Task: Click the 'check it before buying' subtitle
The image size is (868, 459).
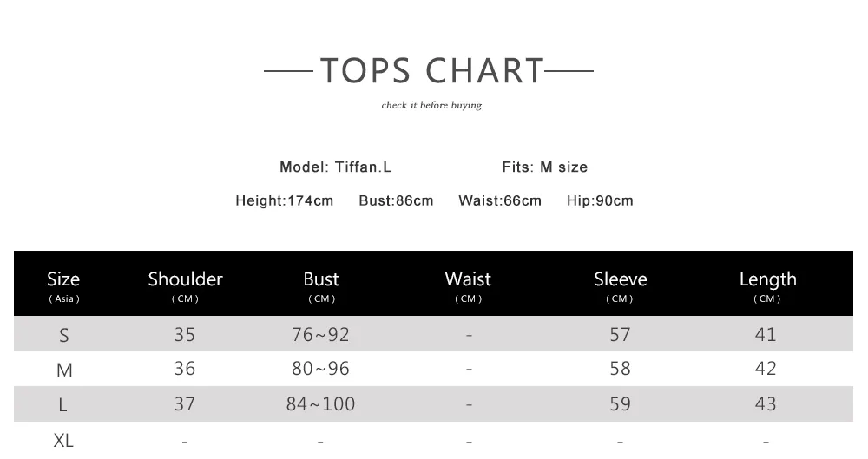Action: [x=431, y=105]
